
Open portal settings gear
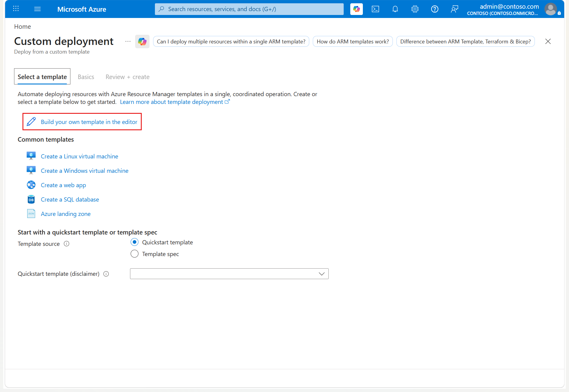[415, 9]
